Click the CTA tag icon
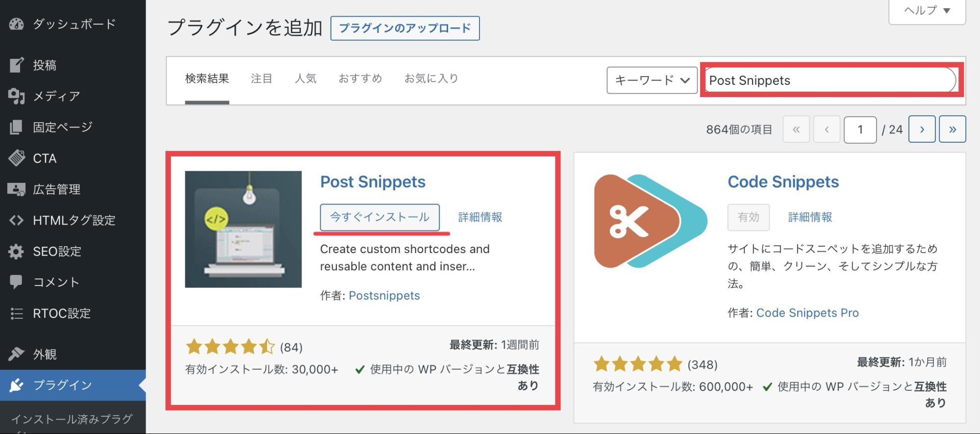 (16, 158)
